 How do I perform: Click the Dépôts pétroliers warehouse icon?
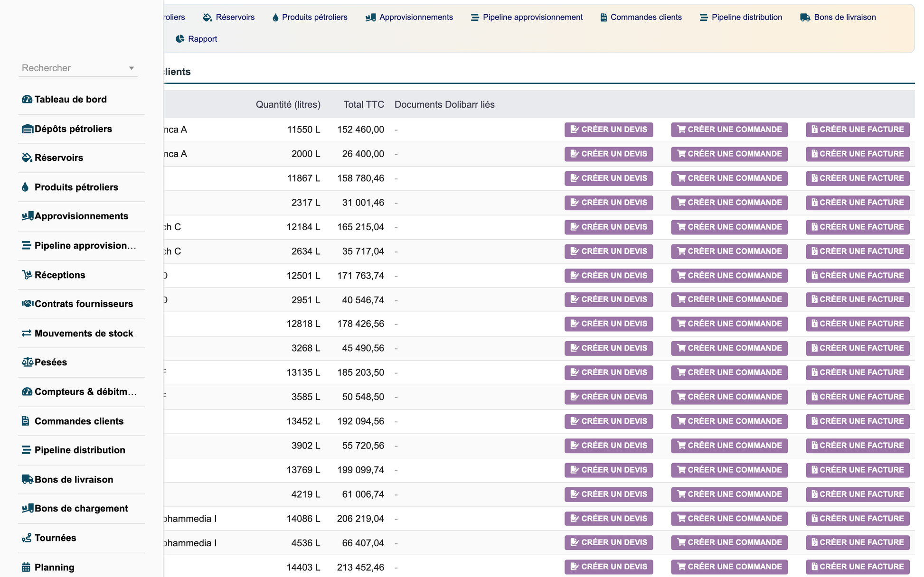tap(27, 129)
